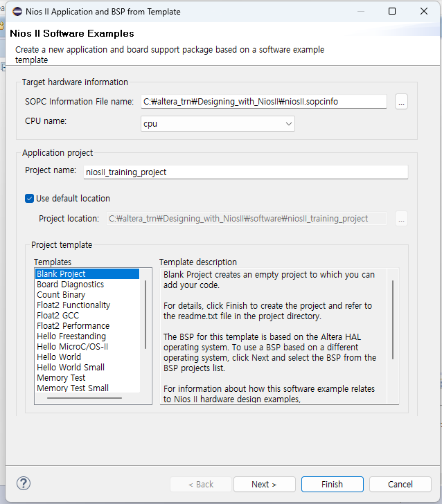
Task: Select the Memory Test Small template
Action: 87,388
